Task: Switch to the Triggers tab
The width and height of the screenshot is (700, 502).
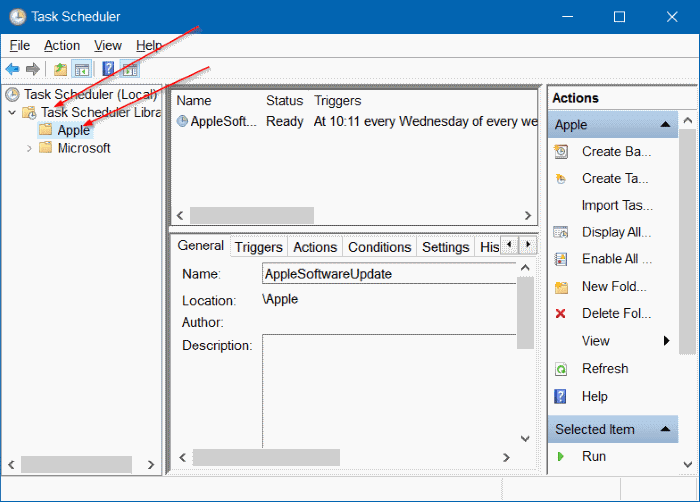Action: coord(258,247)
